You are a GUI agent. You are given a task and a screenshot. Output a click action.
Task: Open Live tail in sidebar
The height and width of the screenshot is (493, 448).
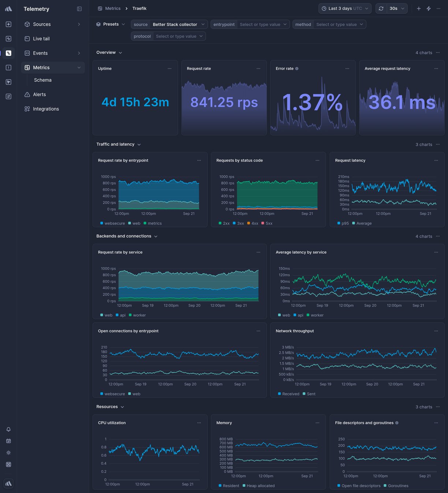[53, 38]
